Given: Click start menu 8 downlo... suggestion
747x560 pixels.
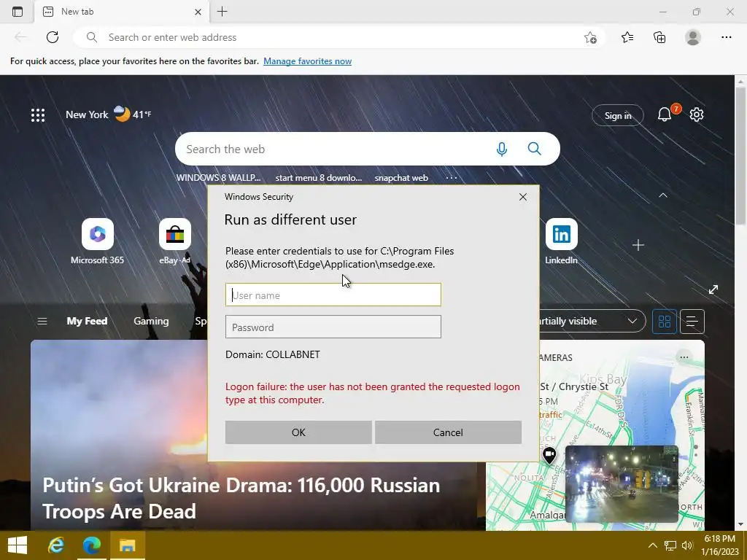Looking at the screenshot, I should 318,178.
